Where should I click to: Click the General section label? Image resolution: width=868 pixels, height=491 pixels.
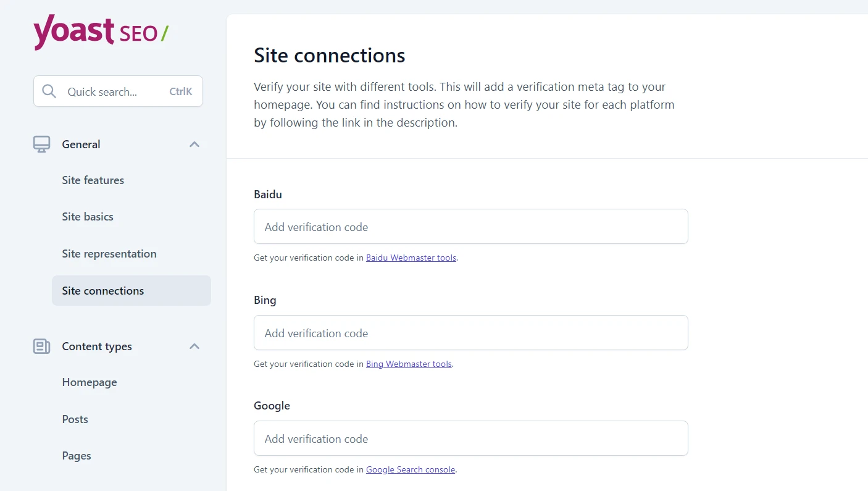pyautogui.click(x=81, y=145)
